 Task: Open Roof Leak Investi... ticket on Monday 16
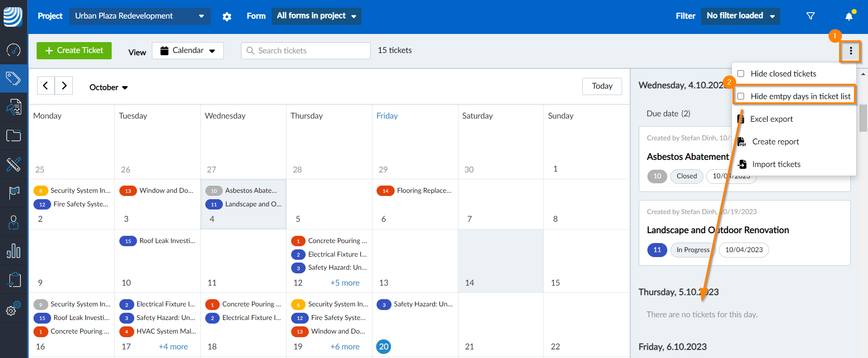pos(71,318)
